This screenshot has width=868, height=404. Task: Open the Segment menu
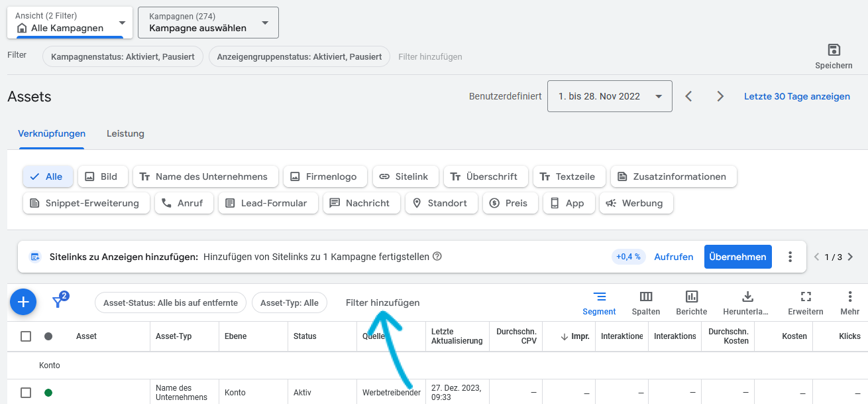coord(599,303)
